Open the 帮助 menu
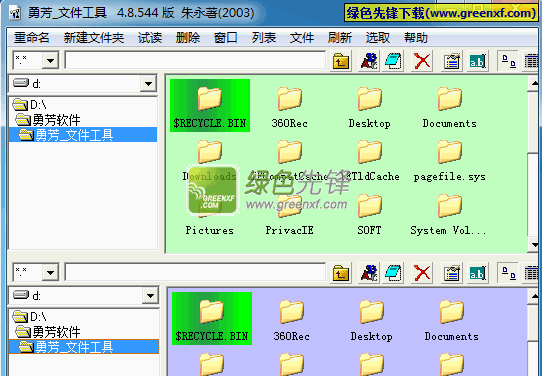This screenshot has width=542, height=376. coord(416,37)
